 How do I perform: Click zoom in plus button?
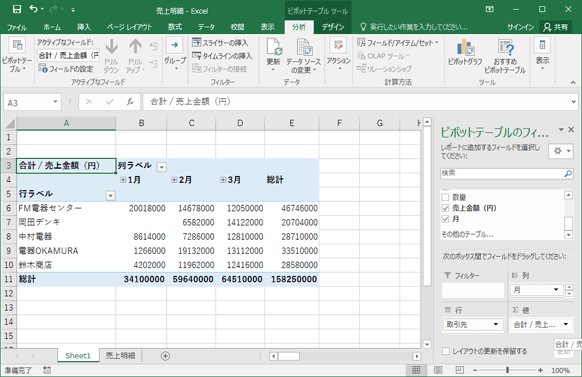coord(540,370)
